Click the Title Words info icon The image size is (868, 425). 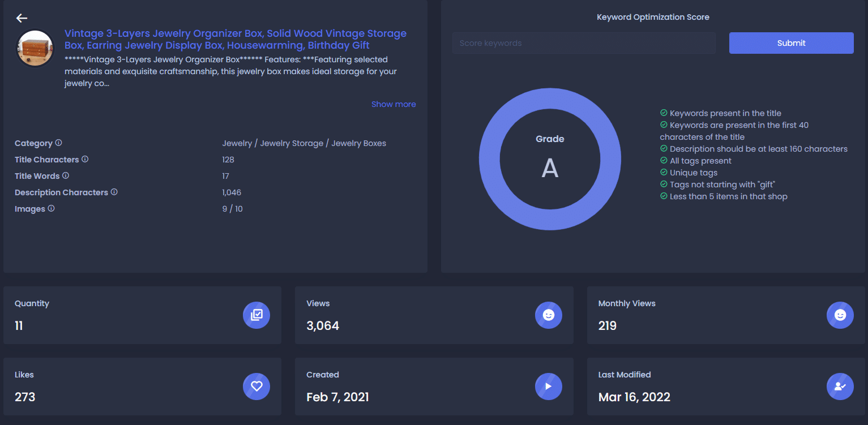[x=66, y=176]
